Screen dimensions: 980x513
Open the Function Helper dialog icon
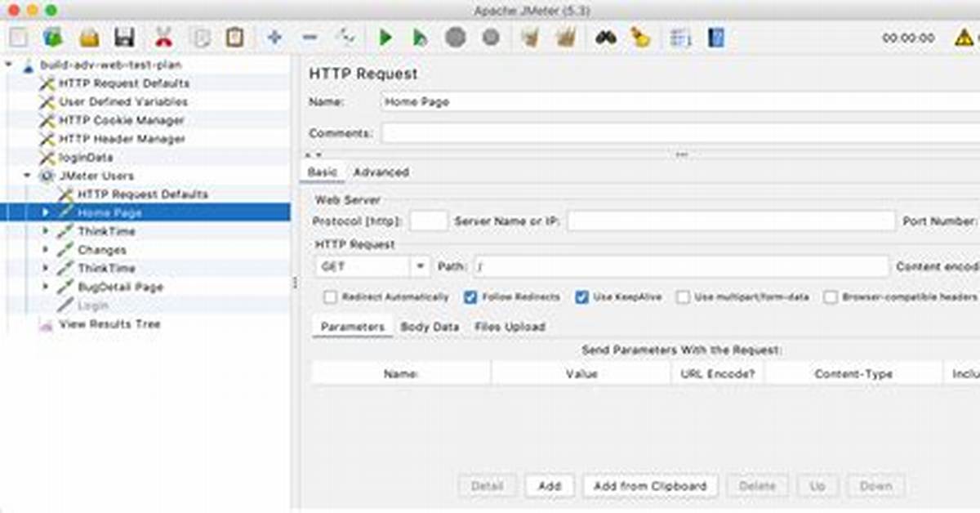[x=679, y=37]
